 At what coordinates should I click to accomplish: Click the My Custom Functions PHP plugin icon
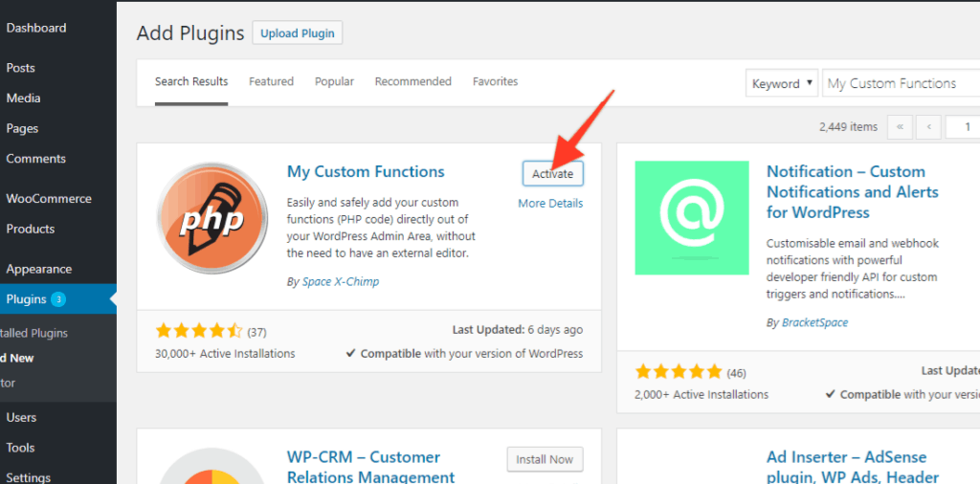[x=212, y=219]
